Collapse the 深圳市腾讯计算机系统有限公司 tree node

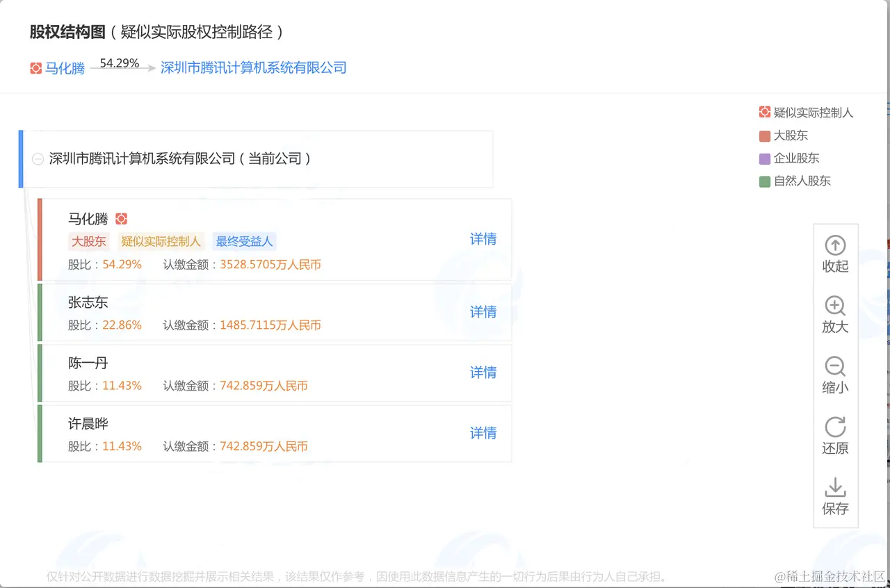[38, 159]
